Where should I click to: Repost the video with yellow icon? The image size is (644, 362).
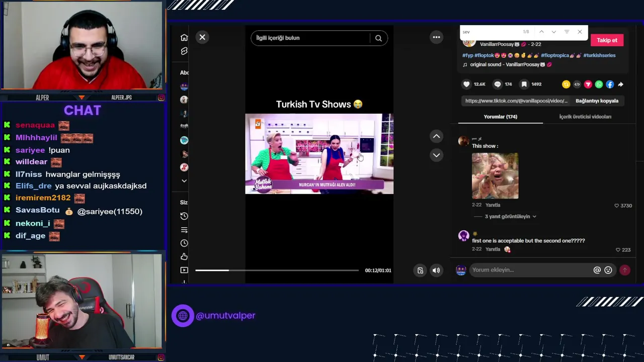566,84
